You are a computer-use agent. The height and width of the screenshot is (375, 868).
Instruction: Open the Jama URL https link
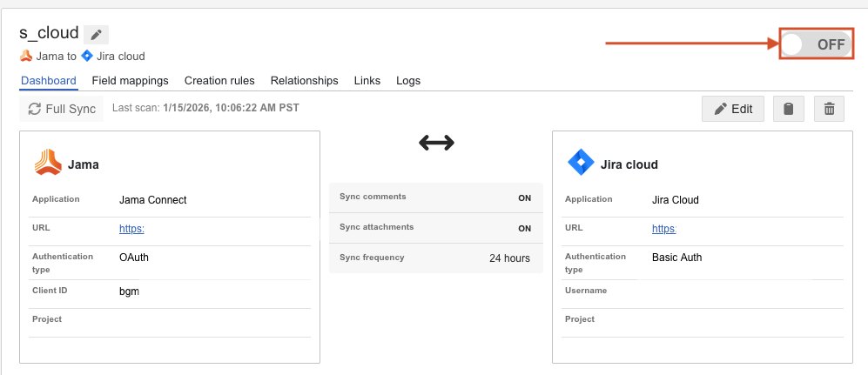click(x=131, y=229)
